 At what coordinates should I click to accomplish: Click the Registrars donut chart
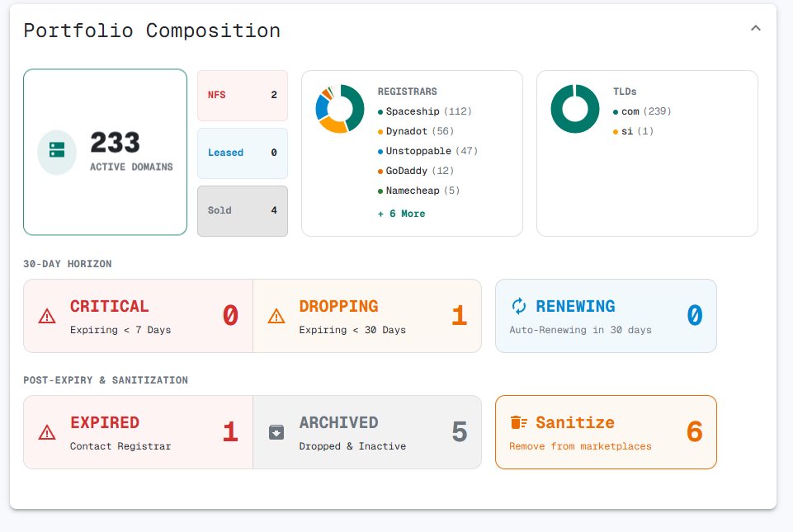[340, 109]
